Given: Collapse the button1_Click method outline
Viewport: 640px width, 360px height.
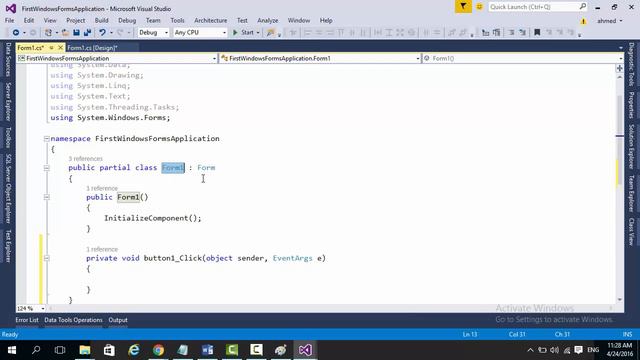Looking at the screenshot, I should (x=47, y=258).
